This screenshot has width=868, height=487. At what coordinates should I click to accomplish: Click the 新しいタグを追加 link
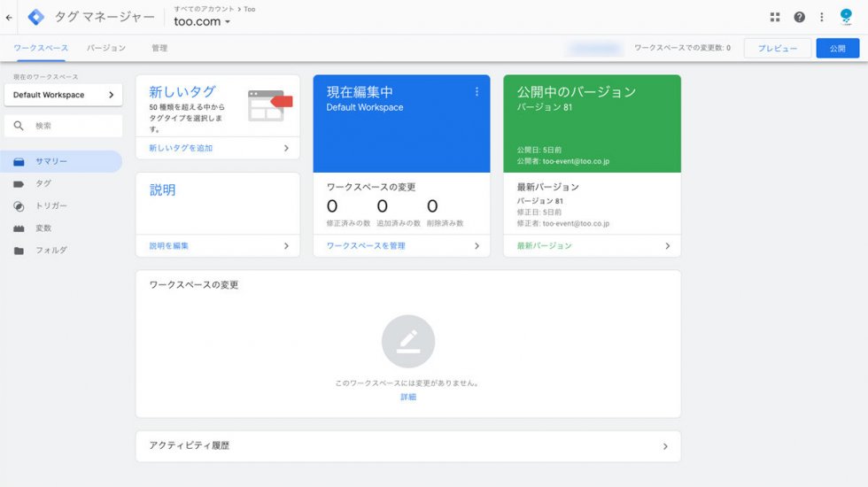click(182, 148)
